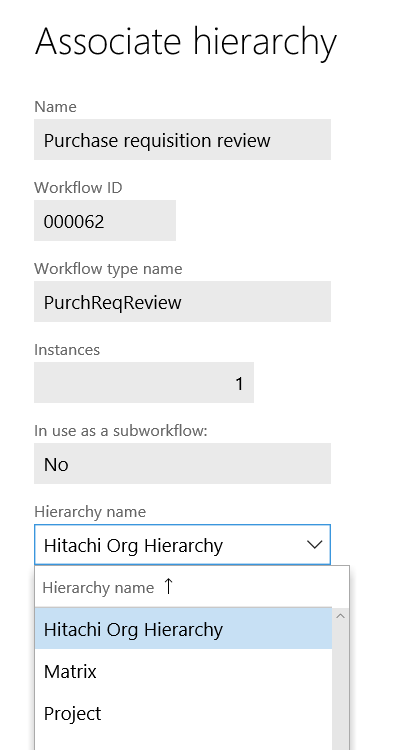The width and height of the screenshot is (411, 750).
Task: Click the sort arrow beside the lookup's Hierarchy name header
Action: tap(168, 586)
